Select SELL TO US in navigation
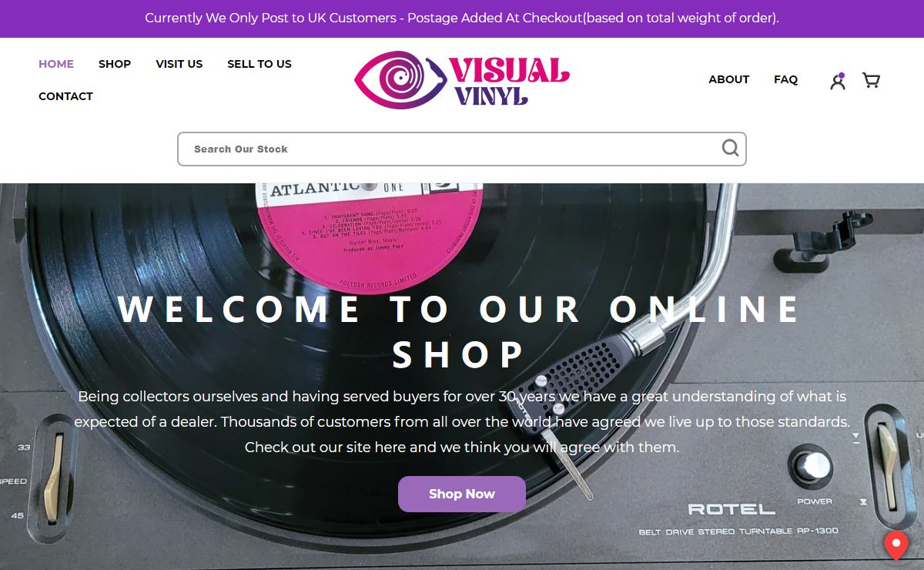The width and height of the screenshot is (924, 570). (259, 64)
